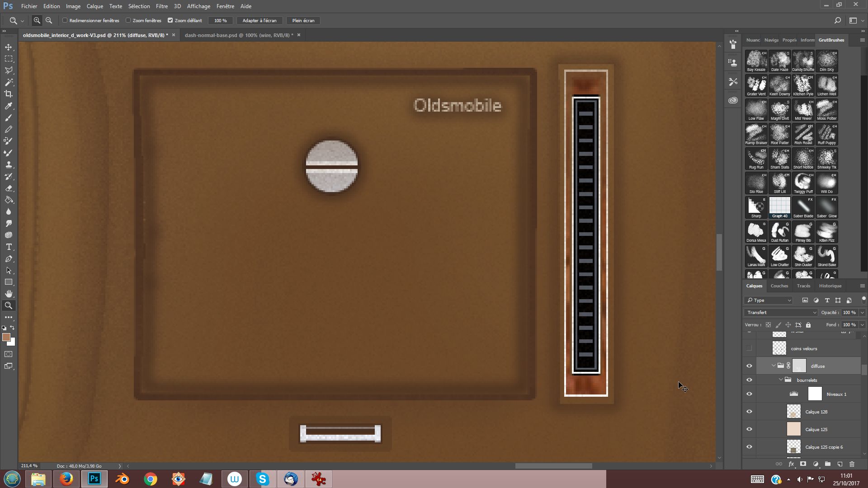
Task: Select the Hand tool
Action: coord(9,294)
